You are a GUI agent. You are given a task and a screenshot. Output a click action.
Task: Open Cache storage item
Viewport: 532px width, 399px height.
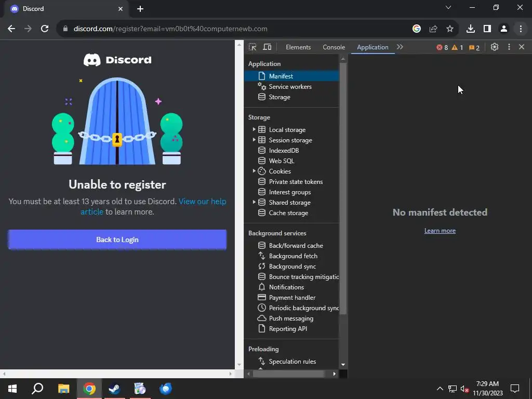point(288,212)
